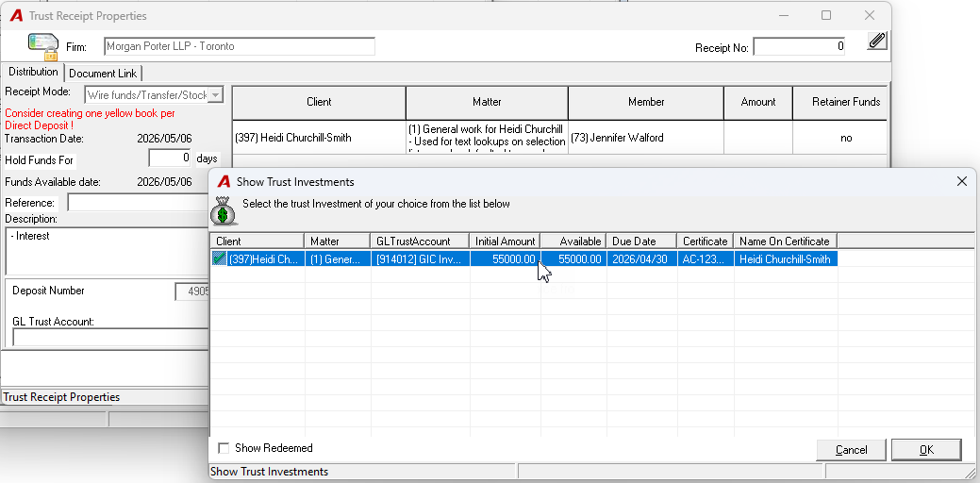
Task: Sort by the Client column in investments list
Action: point(257,241)
